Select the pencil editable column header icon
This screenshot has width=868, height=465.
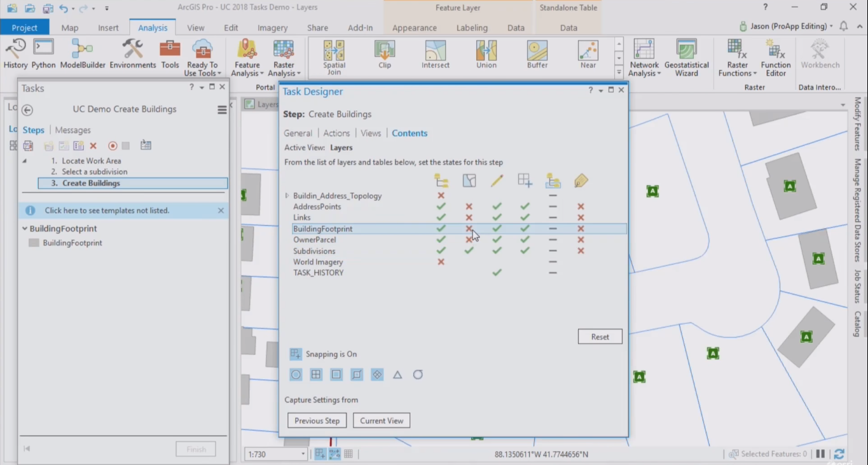coord(497,181)
